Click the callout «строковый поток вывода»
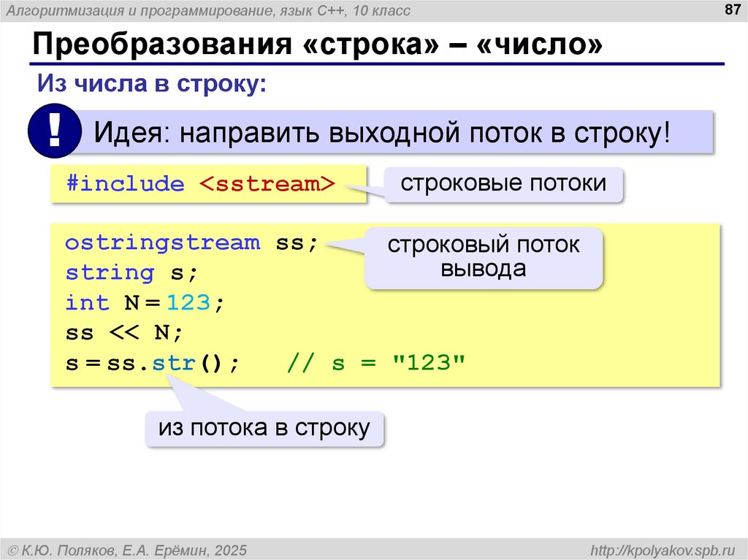Image resolution: width=748 pixels, height=560 pixels. pyautogui.click(x=484, y=258)
